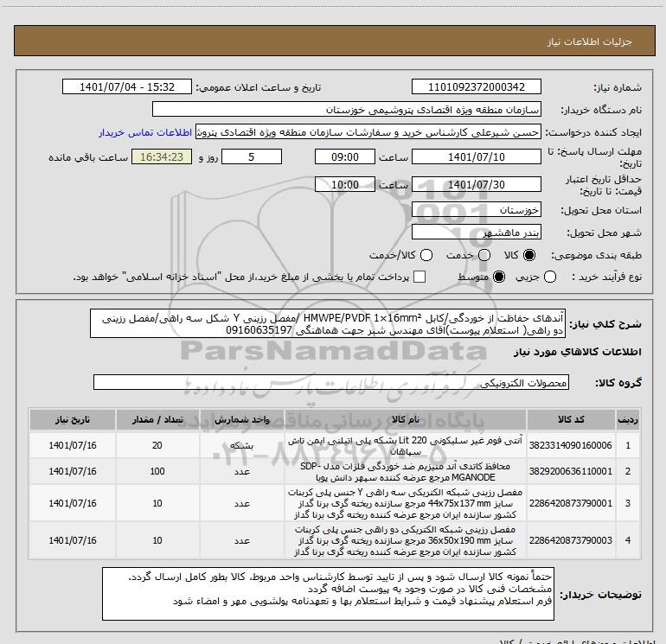The image size is (666, 644).
Task: Click column header ردیف
Action: pyautogui.click(x=628, y=419)
